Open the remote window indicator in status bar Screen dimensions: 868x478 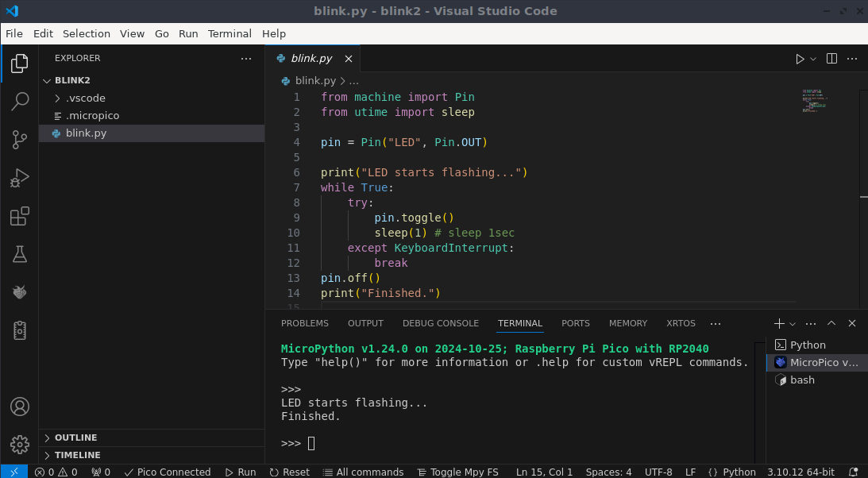(x=14, y=472)
